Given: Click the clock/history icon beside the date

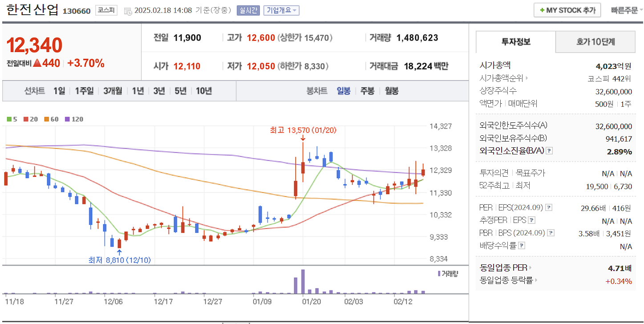Looking at the screenshot, I should [129, 10].
